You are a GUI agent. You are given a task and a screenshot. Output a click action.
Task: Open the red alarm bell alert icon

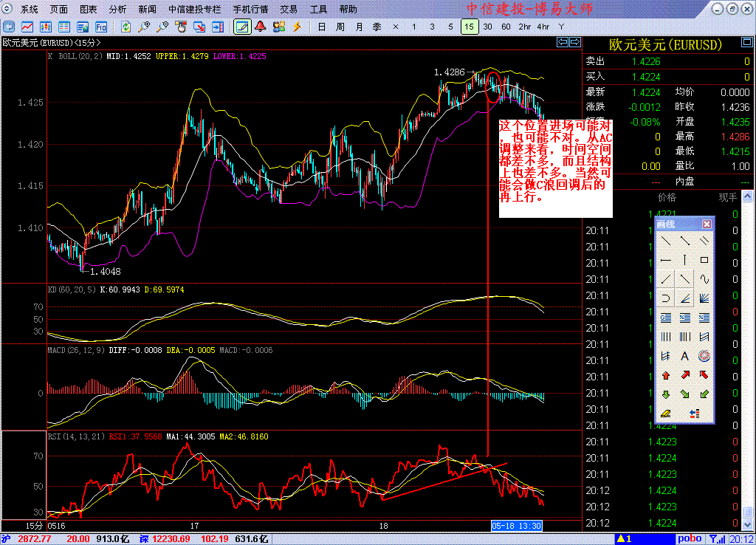(x=261, y=27)
